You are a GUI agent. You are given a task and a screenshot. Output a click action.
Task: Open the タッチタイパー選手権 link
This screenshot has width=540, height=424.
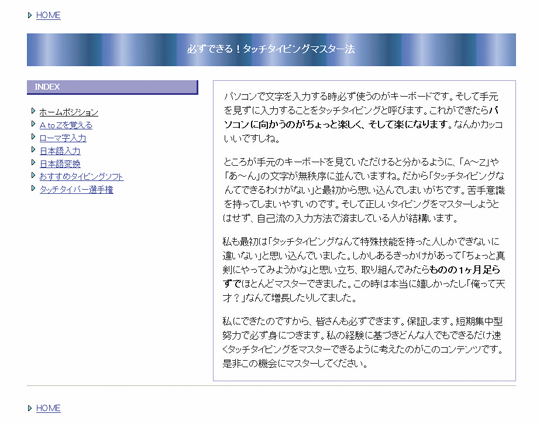pyautogui.click(x=76, y=189)
